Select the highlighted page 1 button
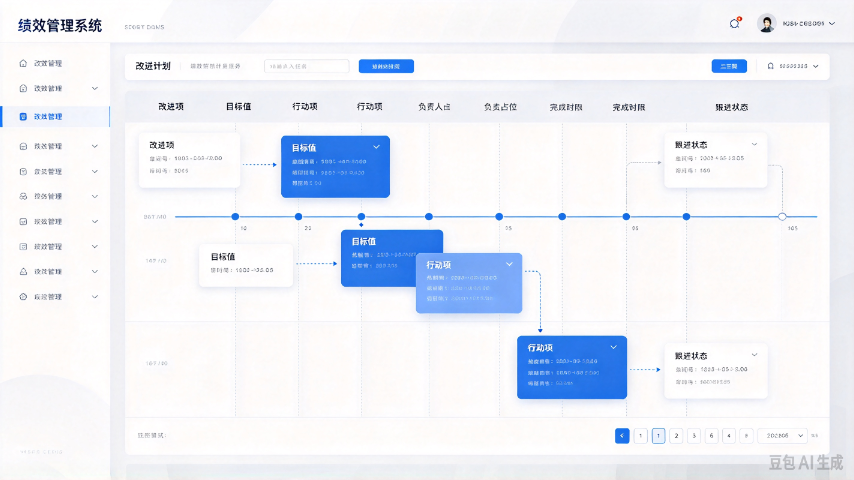Viewport: 854px width, 480px height. [x=658, y=436]
